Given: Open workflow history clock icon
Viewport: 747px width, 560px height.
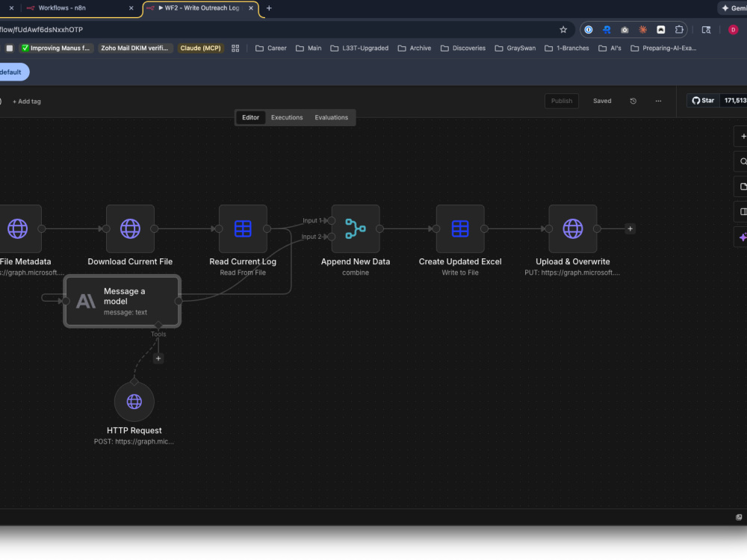Looking at the screenshot, I should click(x=633, y=101).
